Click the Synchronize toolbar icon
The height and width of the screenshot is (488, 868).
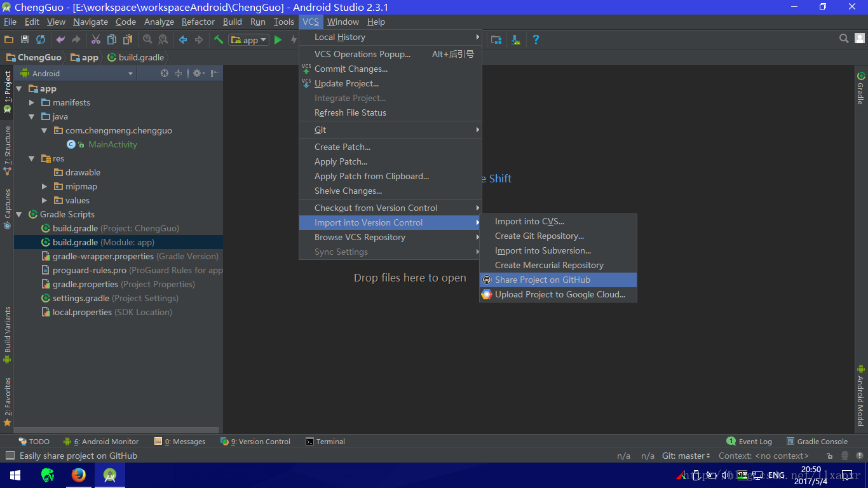[41, 39]
